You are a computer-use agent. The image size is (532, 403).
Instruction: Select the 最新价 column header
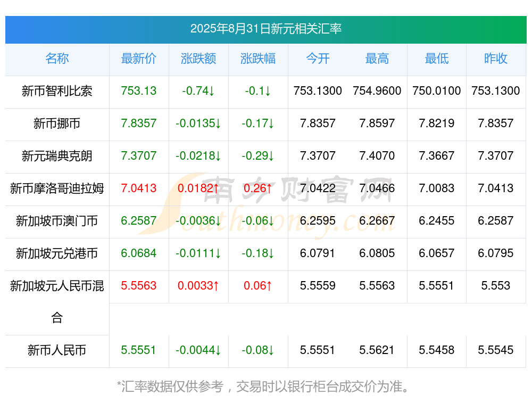click(139, 59)
